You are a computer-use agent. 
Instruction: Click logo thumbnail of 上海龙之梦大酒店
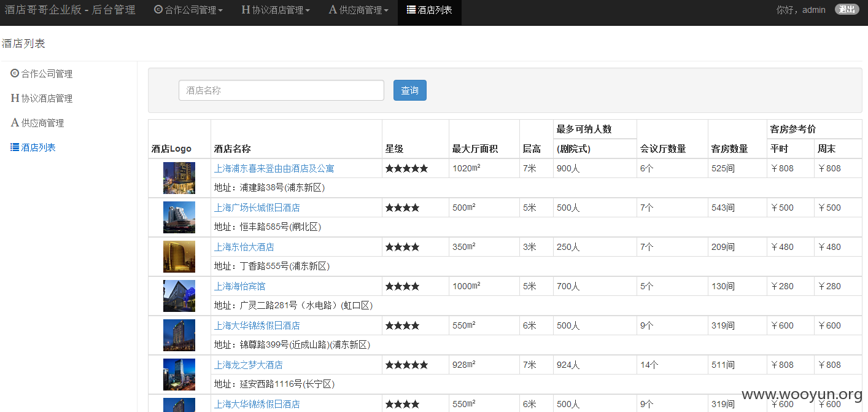pos(179,375)
